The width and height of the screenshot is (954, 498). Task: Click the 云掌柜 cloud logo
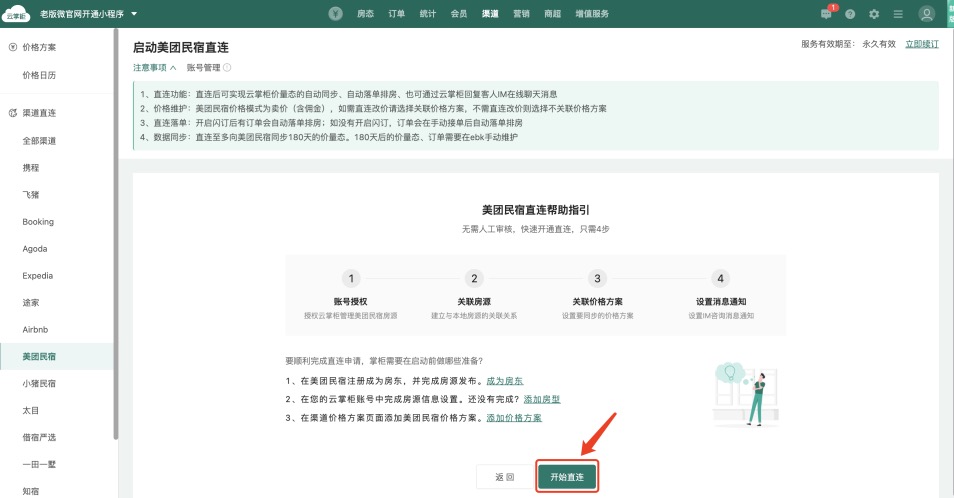[x=16, y=14]
